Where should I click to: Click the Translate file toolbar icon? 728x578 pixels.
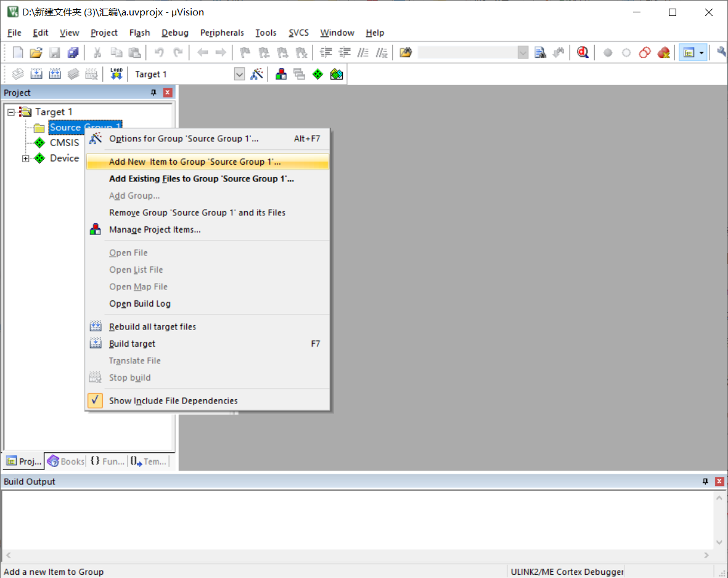(x=18, y=74)
